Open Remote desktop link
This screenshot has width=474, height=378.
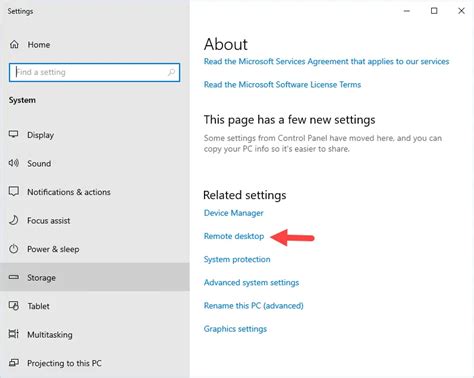(234, 236)
